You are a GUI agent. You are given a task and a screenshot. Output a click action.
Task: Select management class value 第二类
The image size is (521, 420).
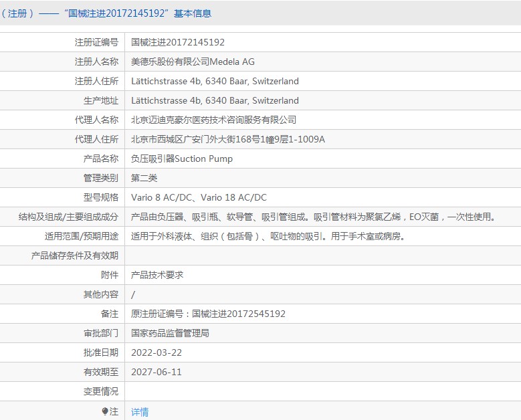[x=144, y=178]
